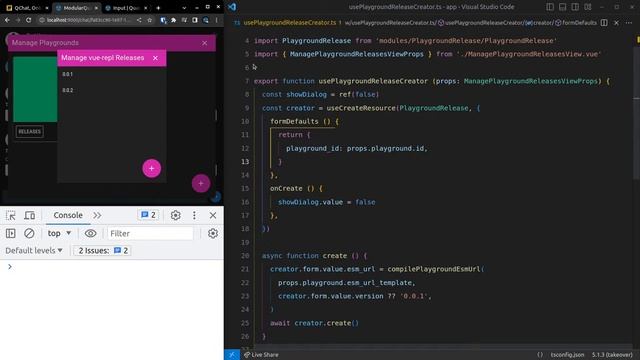Bookmark this page with the star icon

coord(149,20)
